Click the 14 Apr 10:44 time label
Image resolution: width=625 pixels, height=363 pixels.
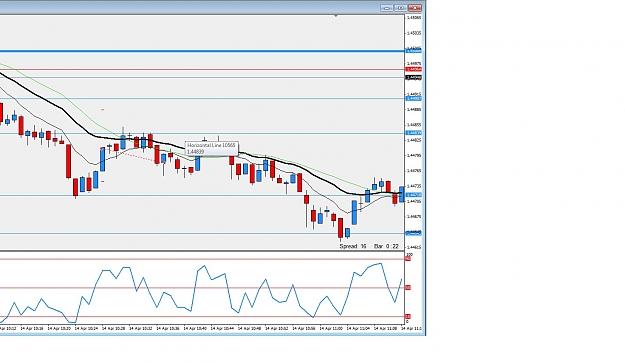coord(222,329)
